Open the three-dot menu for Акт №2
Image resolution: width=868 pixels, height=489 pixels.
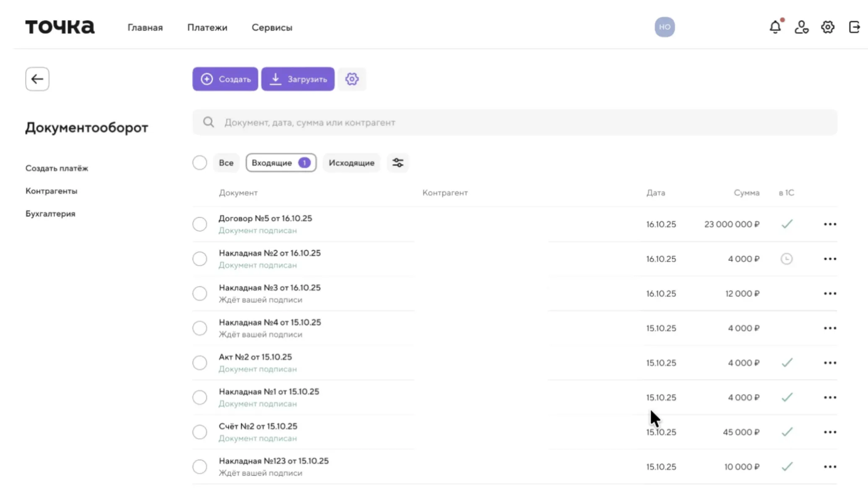point(830,363)
